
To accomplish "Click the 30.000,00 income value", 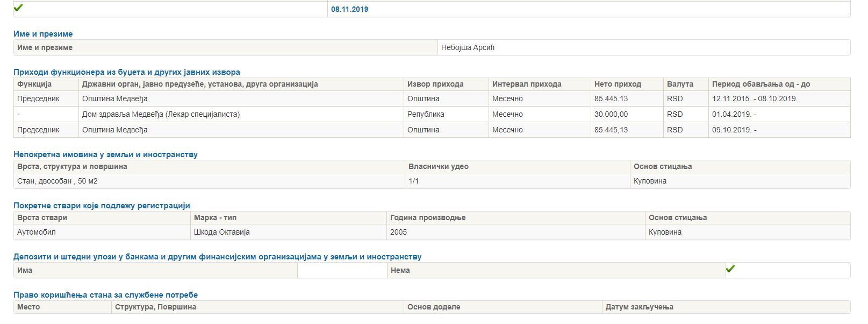I will [611, 114].
